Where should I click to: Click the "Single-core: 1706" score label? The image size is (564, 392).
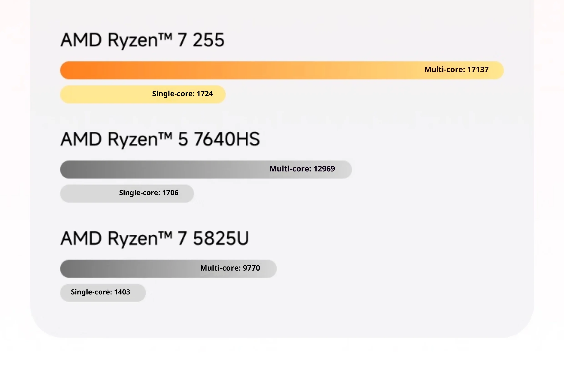point(149,193)
